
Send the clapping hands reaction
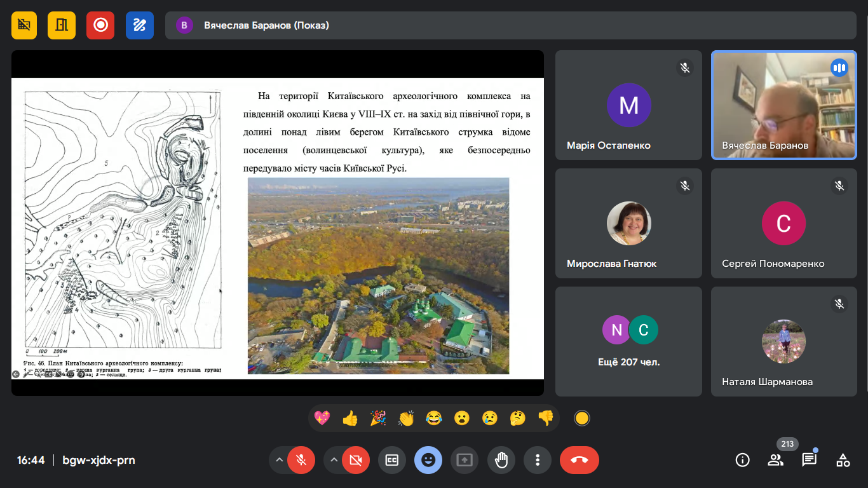point(406,418)
